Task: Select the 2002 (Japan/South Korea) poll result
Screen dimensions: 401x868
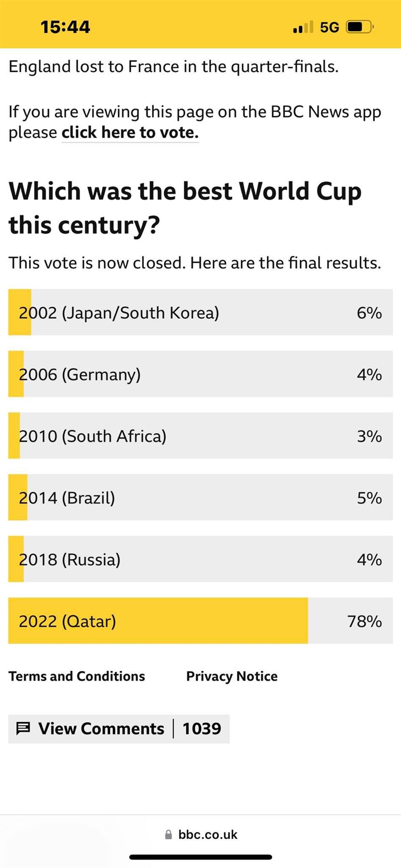Action: 200,312
